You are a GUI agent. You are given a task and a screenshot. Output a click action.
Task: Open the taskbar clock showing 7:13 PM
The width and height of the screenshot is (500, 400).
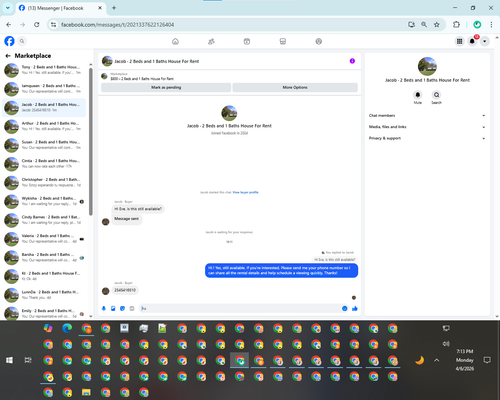coord(465,360)
